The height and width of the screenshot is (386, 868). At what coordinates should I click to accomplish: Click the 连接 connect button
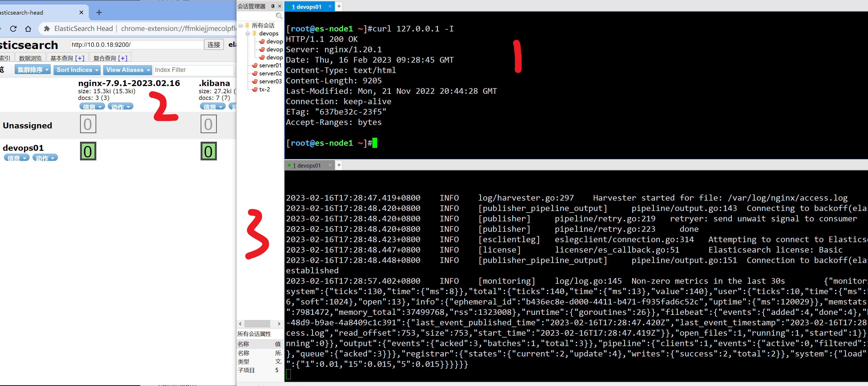(214, 44)
